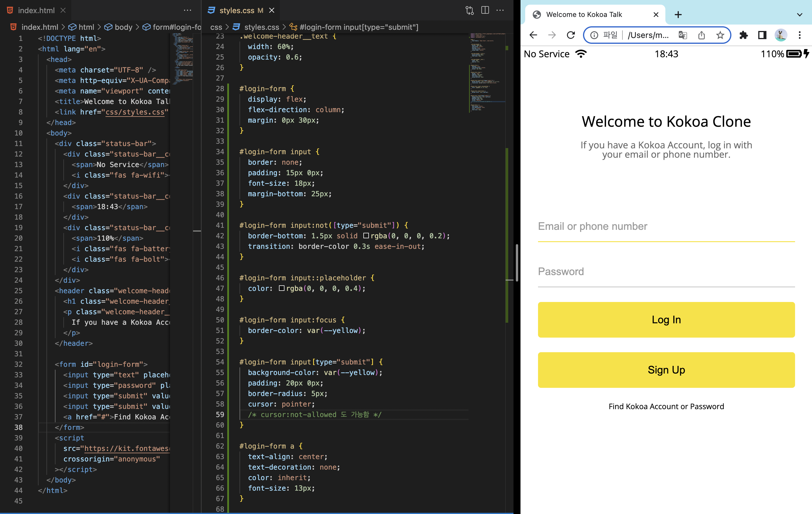This screenshot has width=812, height=514.
Task: Toggle the Chrome side panel
Action: point(762,35)
